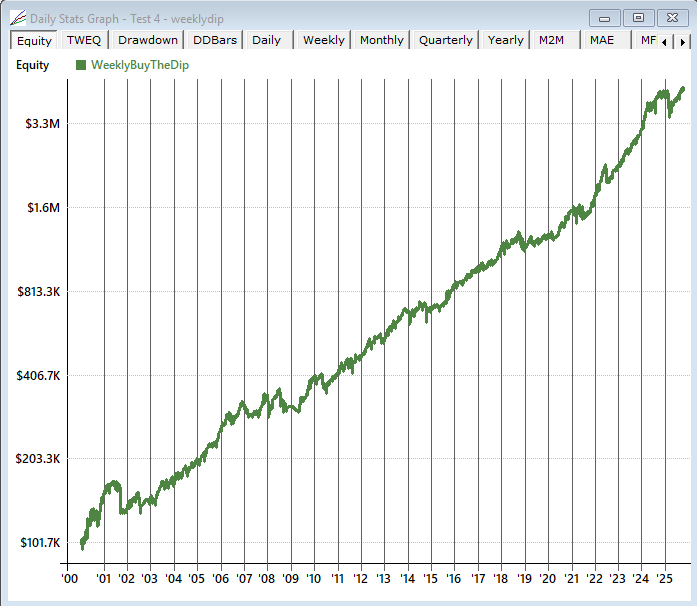Click the $203.3K y-axis label
This screenshot has width=697, height=606.
tap(38, 459)
